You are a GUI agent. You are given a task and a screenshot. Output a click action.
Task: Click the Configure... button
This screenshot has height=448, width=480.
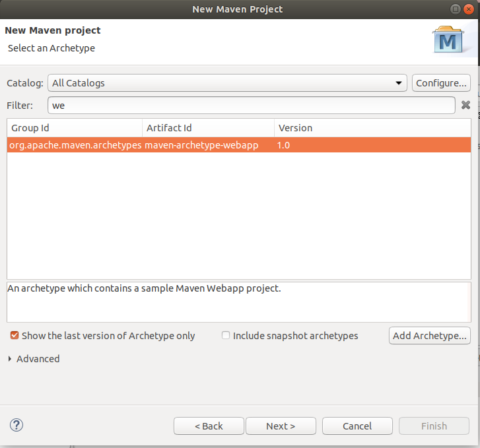(441, 83)
